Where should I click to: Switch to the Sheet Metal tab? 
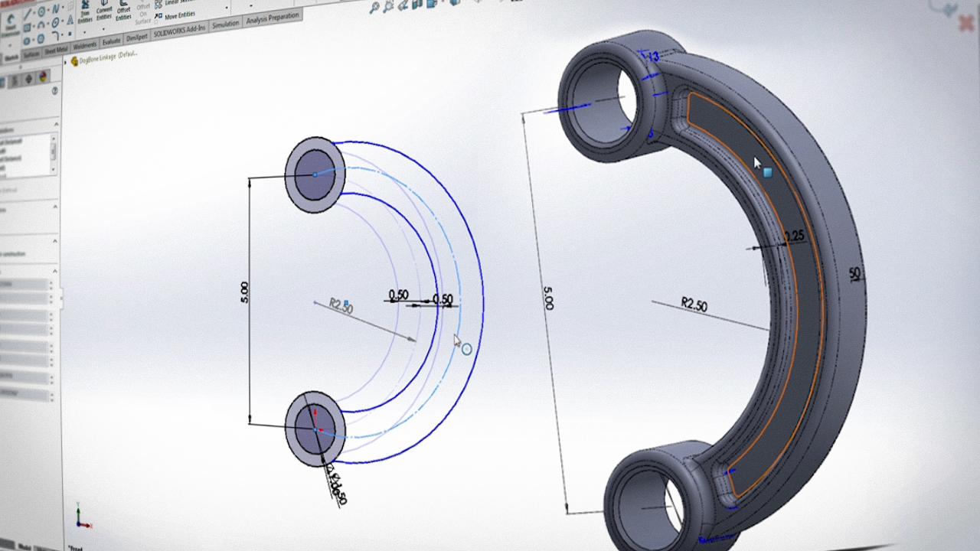(x=57, y=51)
